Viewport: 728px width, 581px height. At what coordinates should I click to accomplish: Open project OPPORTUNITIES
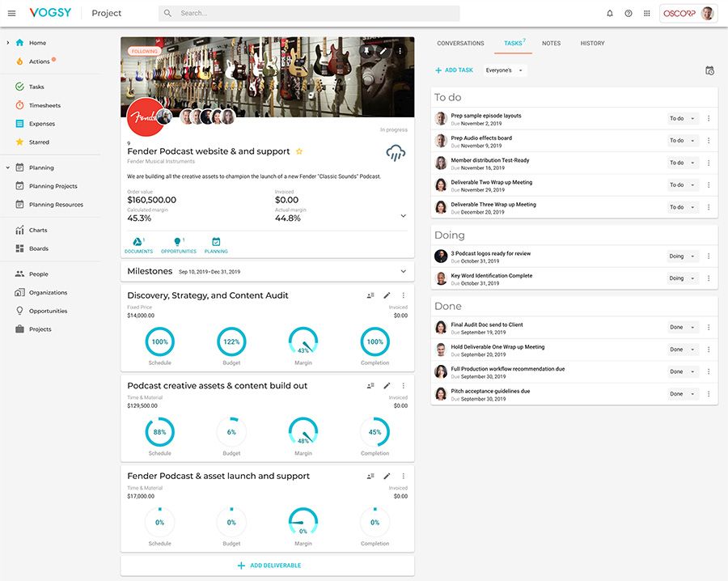[x=179, y=245]
